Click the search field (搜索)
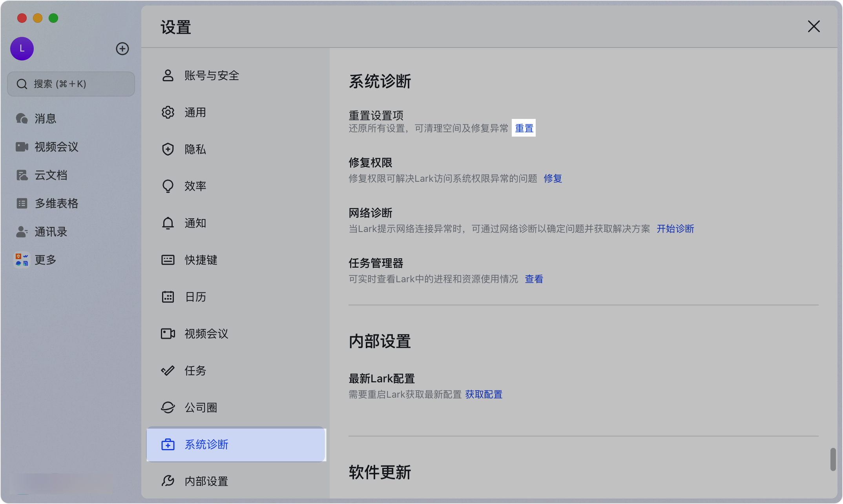 click(x=71, y=84)
